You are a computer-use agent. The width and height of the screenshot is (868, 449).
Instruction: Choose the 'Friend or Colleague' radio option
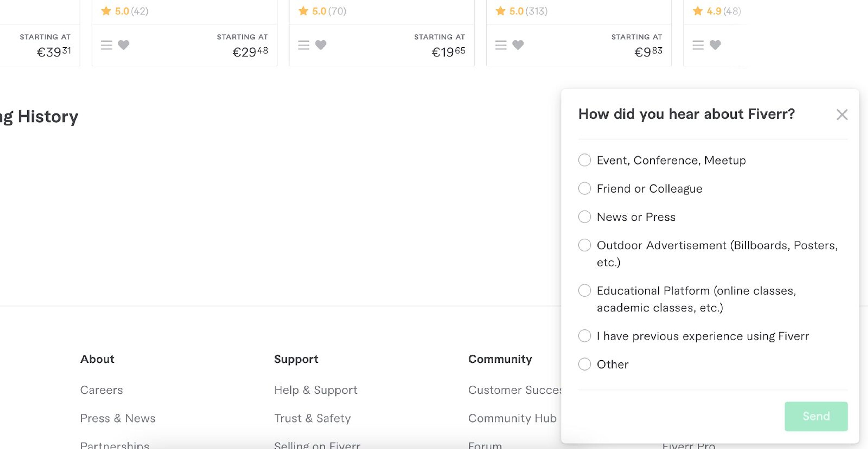(x=584, y=188)
